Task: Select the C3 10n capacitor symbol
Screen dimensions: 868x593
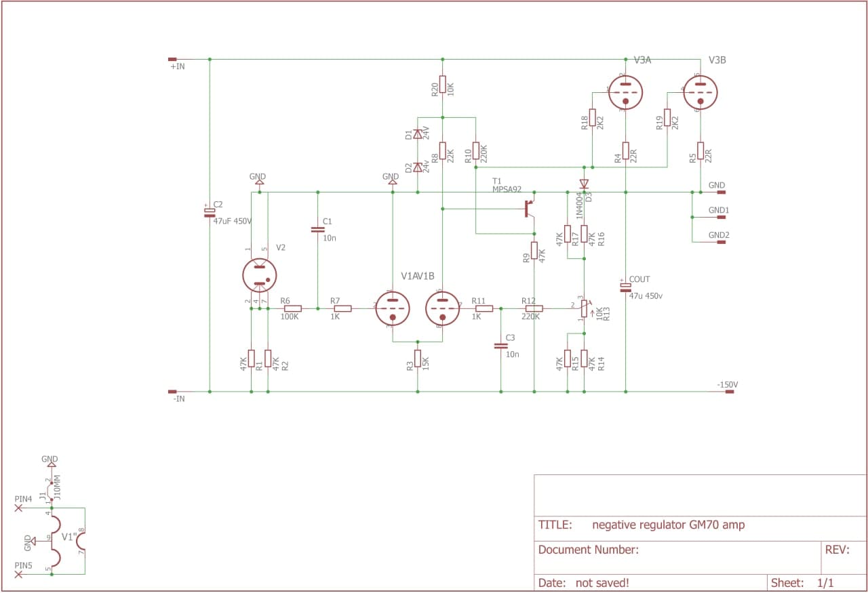Action: click(500, 346)
